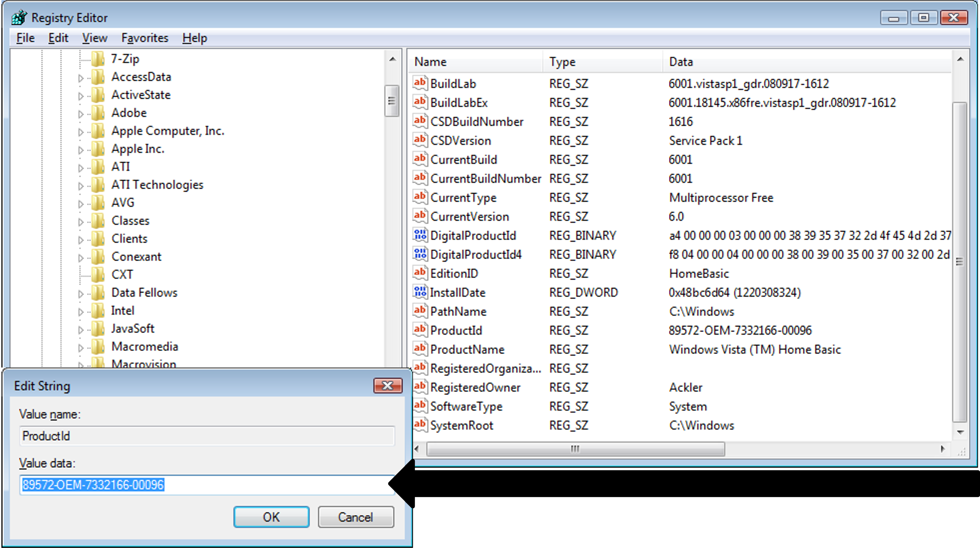Expand the ATI Technologies registry key
Image resolution: width=980 pixels, height=548 pixels.
click(x=81, y=186)
